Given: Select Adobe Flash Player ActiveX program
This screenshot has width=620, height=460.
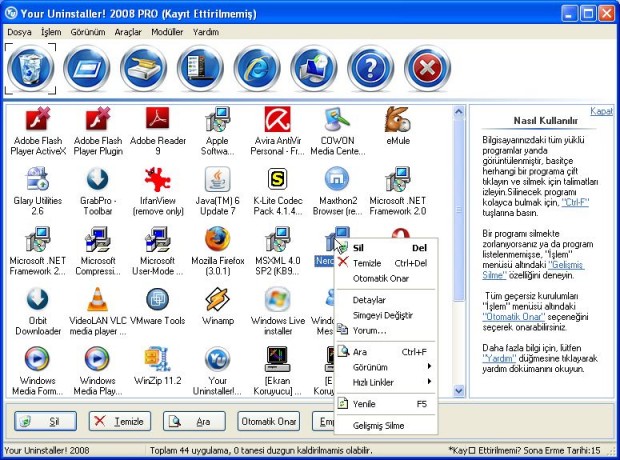Looking at the screenshot, I should (38, 131).
